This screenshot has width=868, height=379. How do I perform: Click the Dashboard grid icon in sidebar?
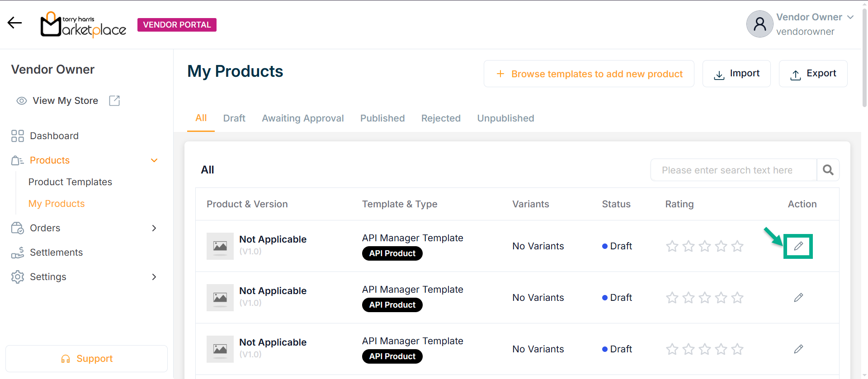[x=18, y=136]
